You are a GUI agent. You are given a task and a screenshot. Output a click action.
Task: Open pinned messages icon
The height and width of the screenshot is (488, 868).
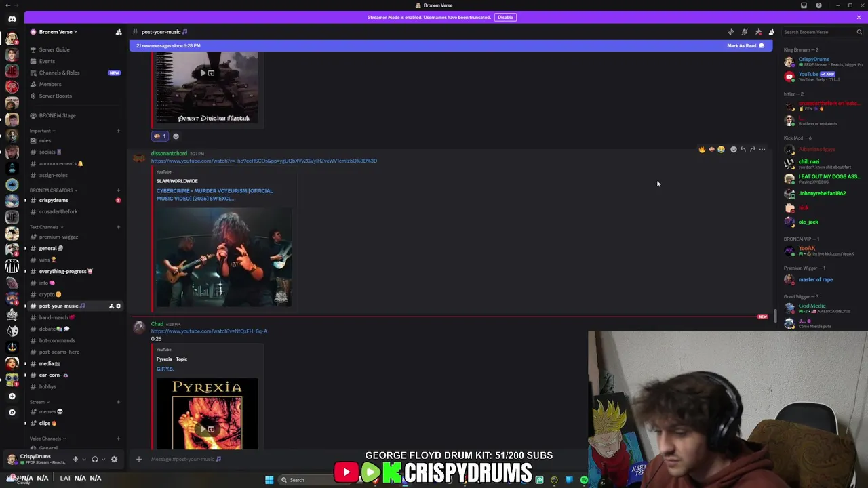click(758, 32)
